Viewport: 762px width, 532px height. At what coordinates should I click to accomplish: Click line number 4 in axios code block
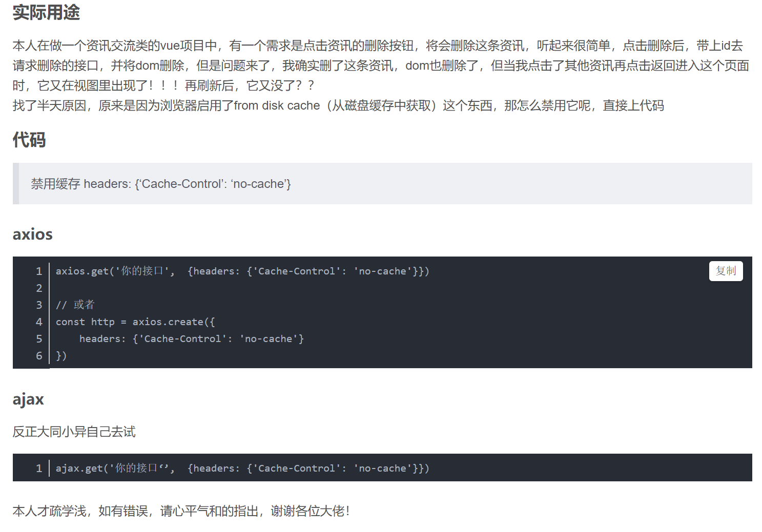point(39,322)
